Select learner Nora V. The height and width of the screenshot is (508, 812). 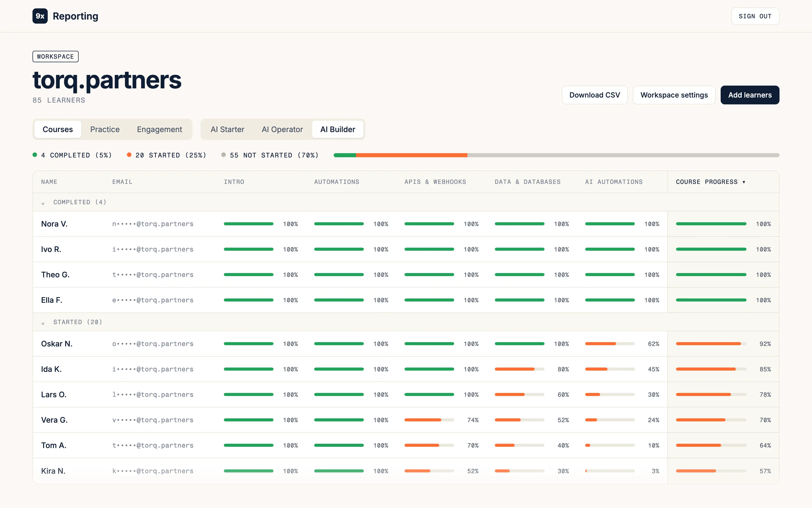coord(54,224)
